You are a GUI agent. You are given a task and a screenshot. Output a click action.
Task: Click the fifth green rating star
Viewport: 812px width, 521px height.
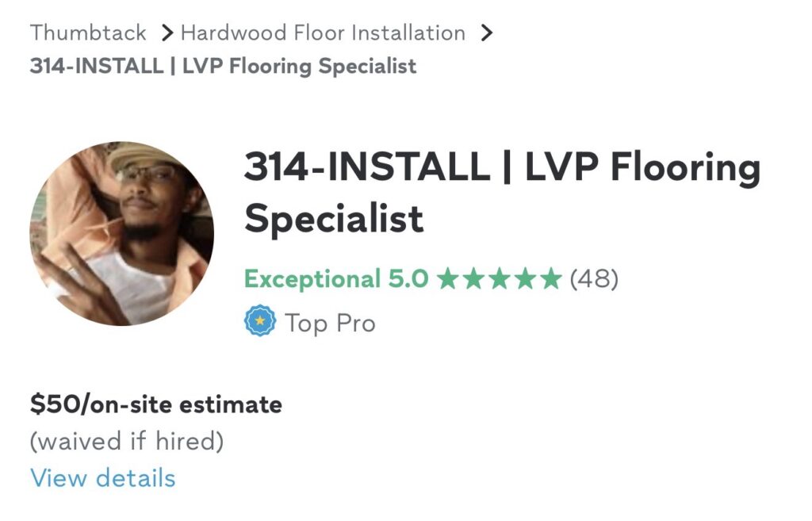point(551,279)
